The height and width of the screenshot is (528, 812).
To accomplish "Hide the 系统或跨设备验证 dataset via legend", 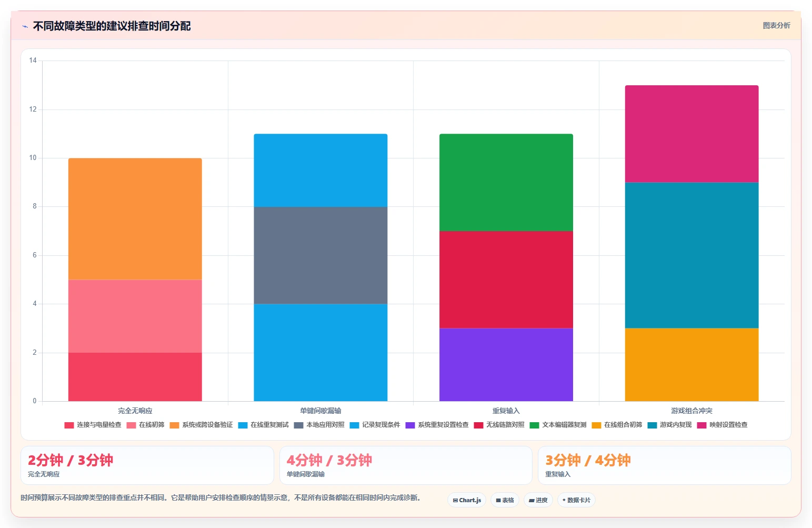I will point(201,425).
